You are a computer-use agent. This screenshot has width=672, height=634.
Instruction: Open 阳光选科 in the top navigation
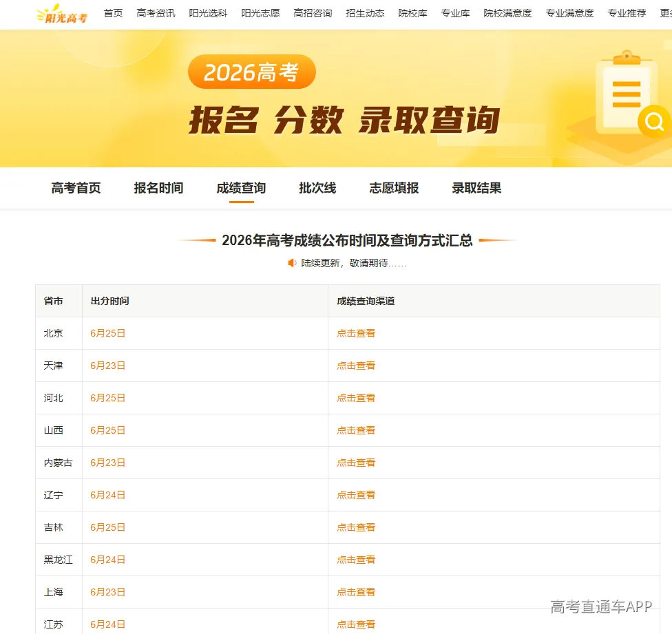(209, 13)
